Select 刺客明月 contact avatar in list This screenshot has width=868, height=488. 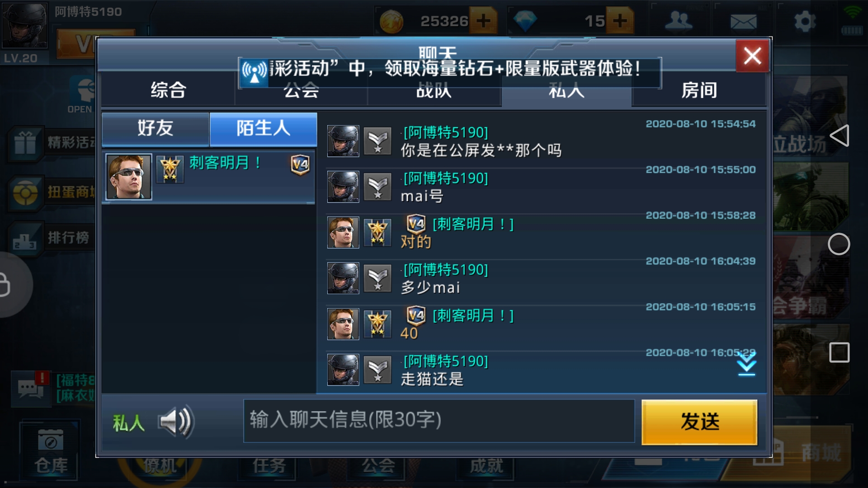(129, 177)
